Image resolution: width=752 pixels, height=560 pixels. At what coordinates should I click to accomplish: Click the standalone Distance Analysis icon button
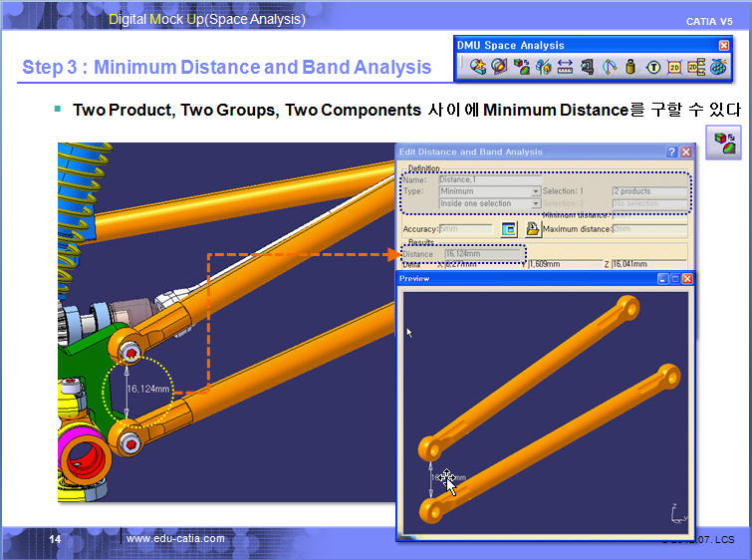(x=722, y=142)
